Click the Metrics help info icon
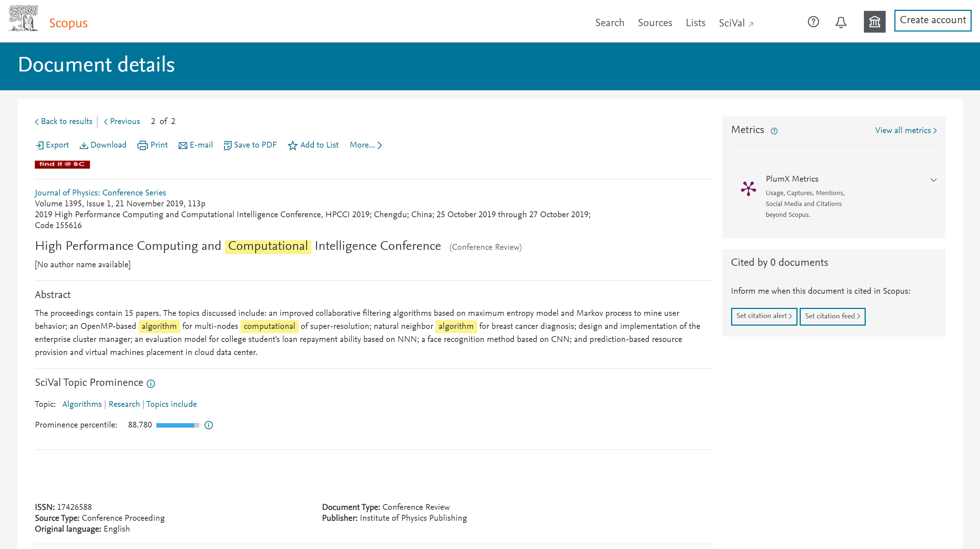 point(774,131)
